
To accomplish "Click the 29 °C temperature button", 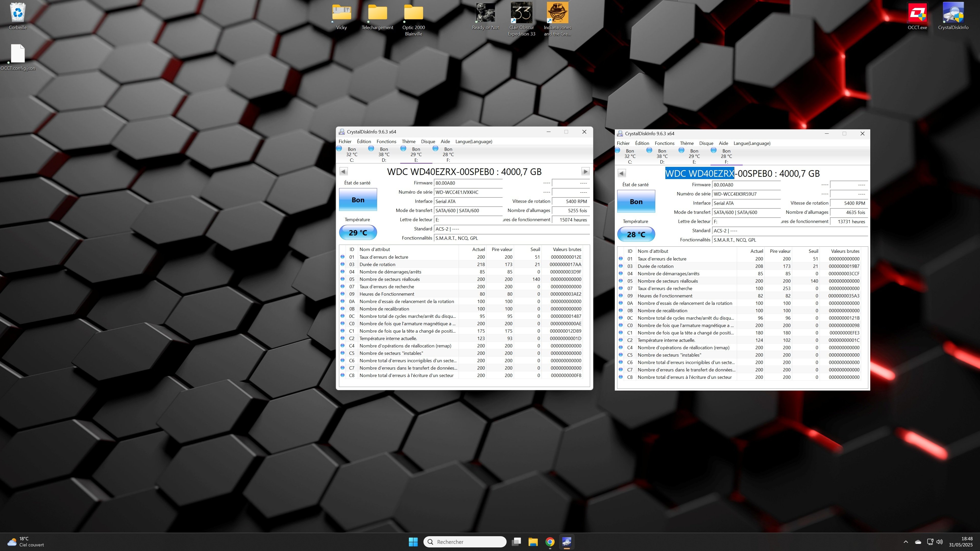I will (x=358, y=232).
